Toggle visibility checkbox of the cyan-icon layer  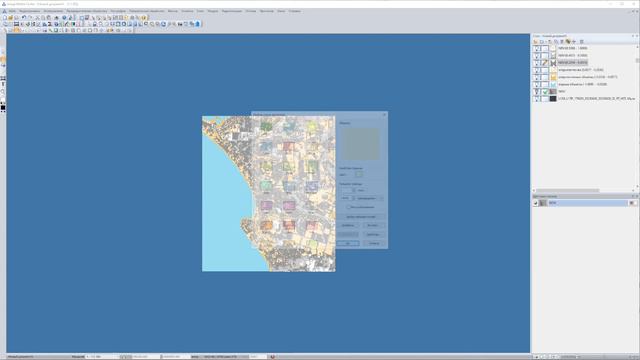(x=537, y=84)
